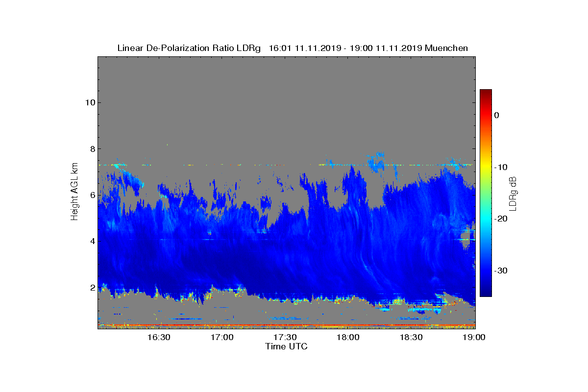The width and height of the screenshot is (588, 392).
Task: Click the colorbar tick label 0
Action: [496, 115]
